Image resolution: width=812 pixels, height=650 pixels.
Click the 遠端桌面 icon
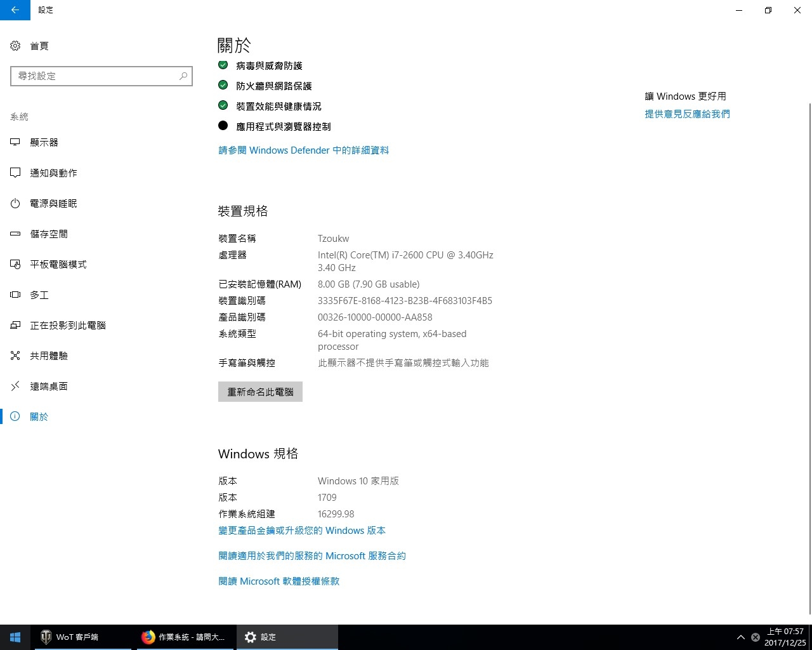tap(15, 386)
